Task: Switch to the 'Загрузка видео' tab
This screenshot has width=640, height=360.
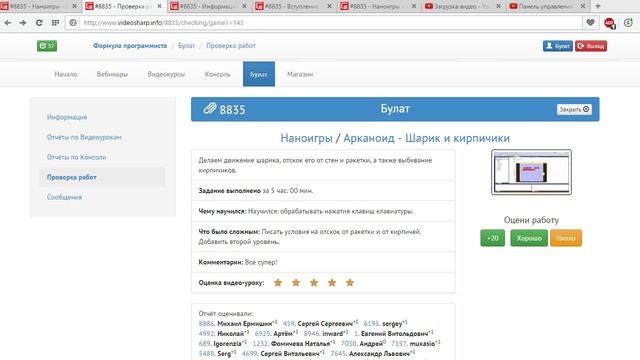Action: pos(462,6)
